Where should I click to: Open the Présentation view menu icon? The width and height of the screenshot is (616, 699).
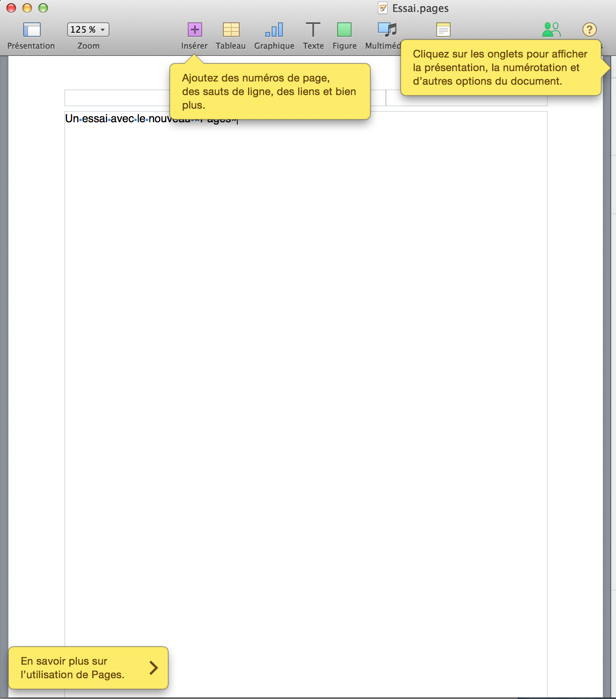32,30
